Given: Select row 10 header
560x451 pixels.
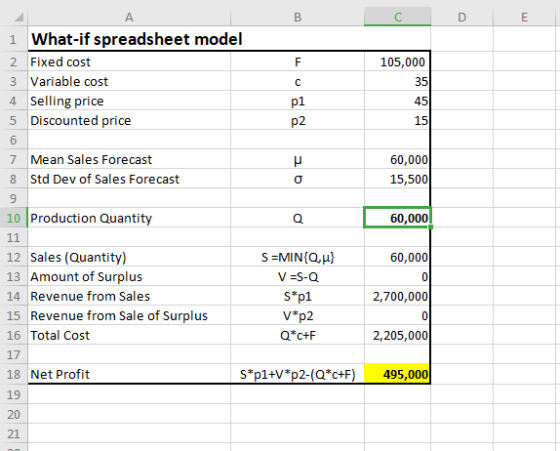Looking at the screenshot, I should pyautogui.click(x=13, y=218).
